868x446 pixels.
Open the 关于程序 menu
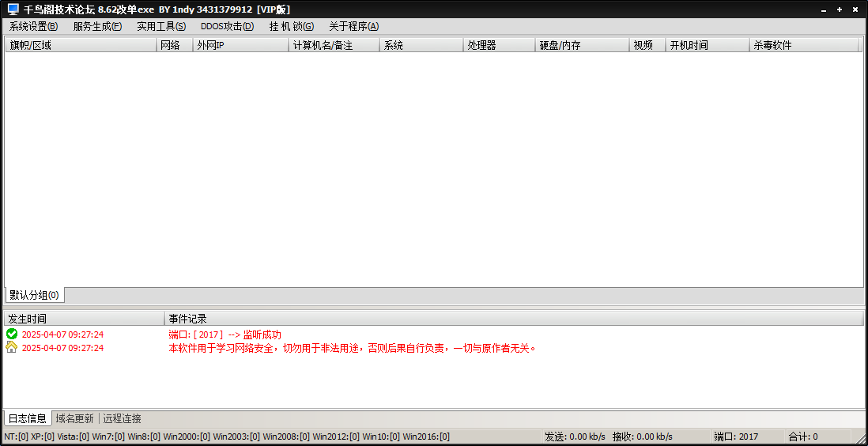[353, 26]
